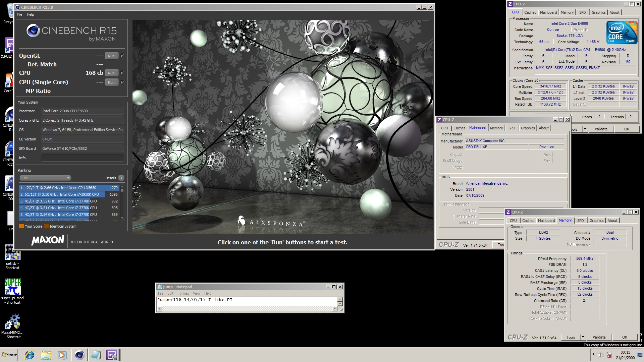Open the Format menu in Notepad
644x362 pixels.
pos(183,293)
